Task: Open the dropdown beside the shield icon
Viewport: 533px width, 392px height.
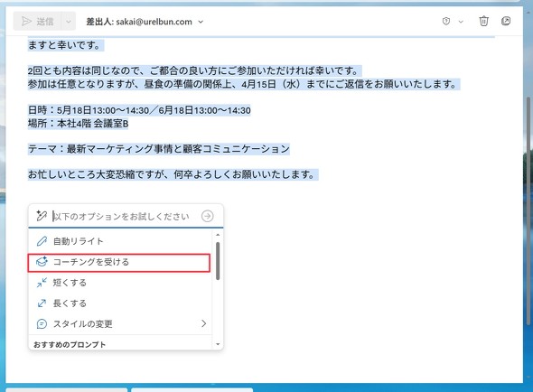Action: click(x=461, y=22)
